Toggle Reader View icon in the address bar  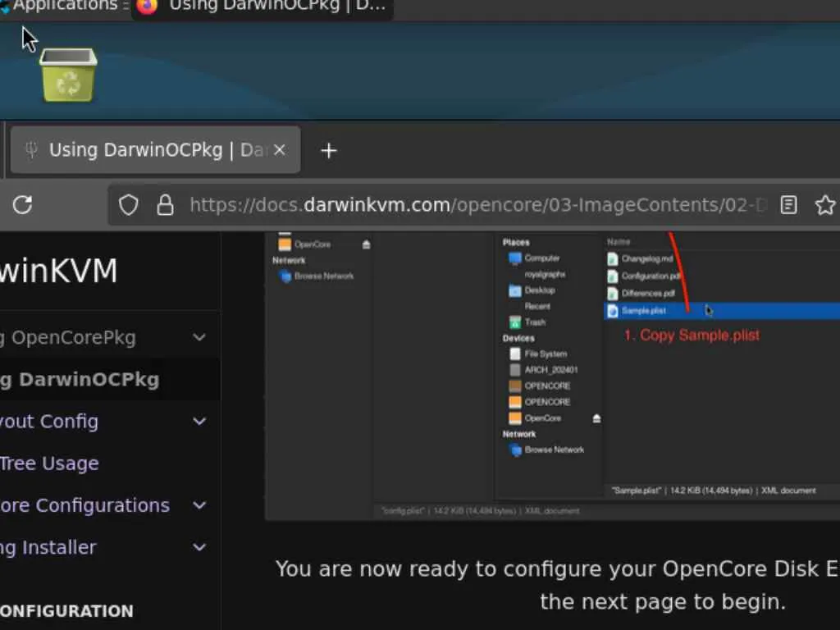(x=788, y=204)
